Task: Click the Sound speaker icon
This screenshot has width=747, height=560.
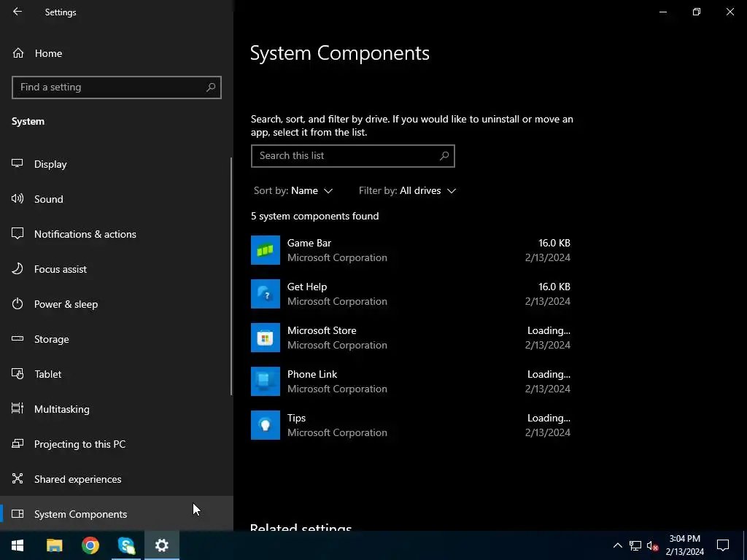Action: [x=18, y=198]
